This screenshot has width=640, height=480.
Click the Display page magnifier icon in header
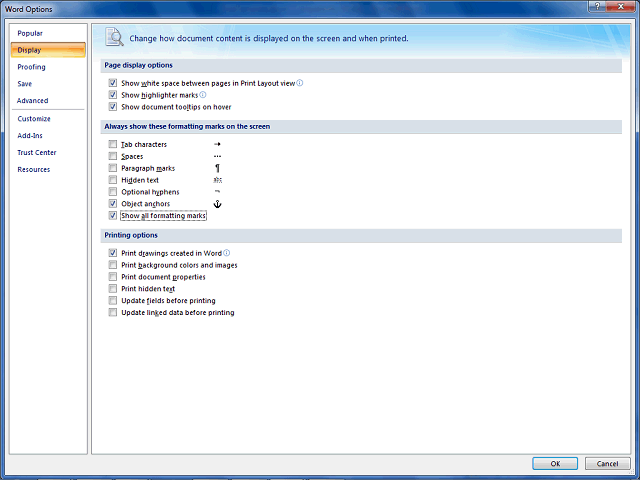(114, 37)
